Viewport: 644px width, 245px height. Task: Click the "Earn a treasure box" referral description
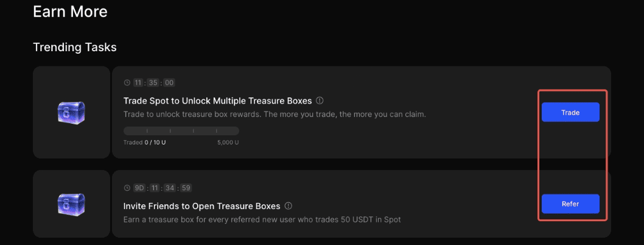262,219
